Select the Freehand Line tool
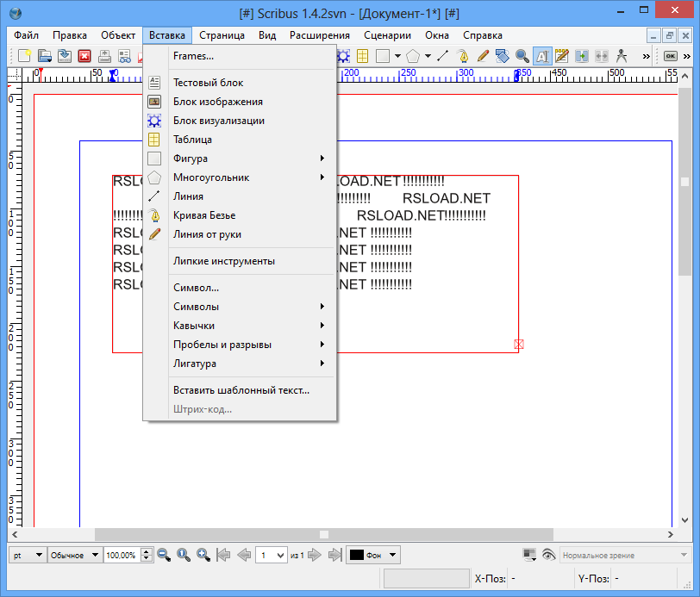 pos(483,55)
